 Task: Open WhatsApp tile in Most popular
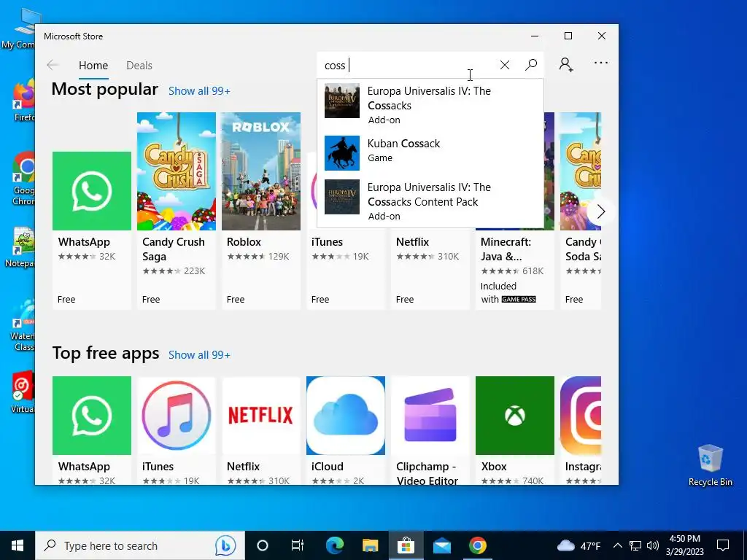pyautogui.click(x=92, y=230)
